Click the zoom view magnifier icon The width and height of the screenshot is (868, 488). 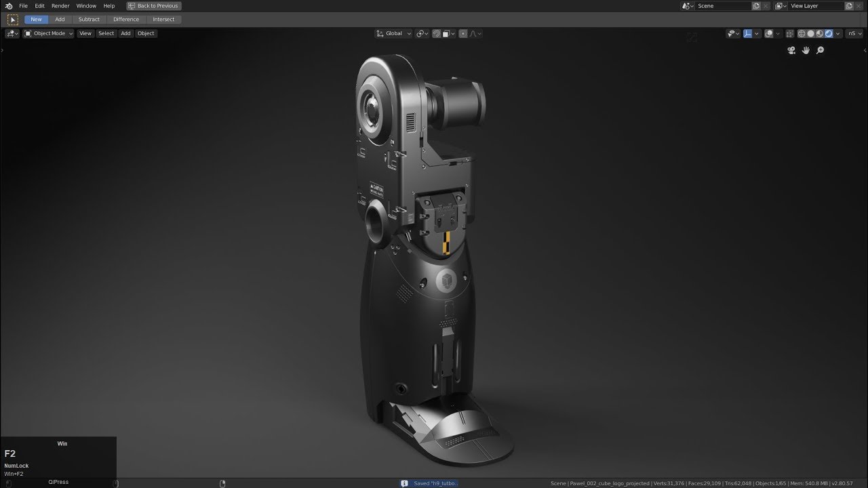click(820, 50)
